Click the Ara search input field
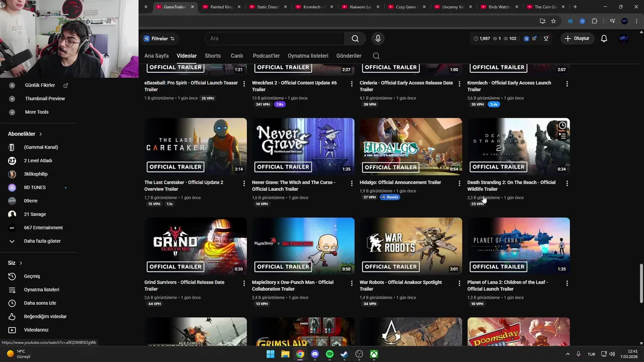644x362 pixels. (x=275, y=39)
